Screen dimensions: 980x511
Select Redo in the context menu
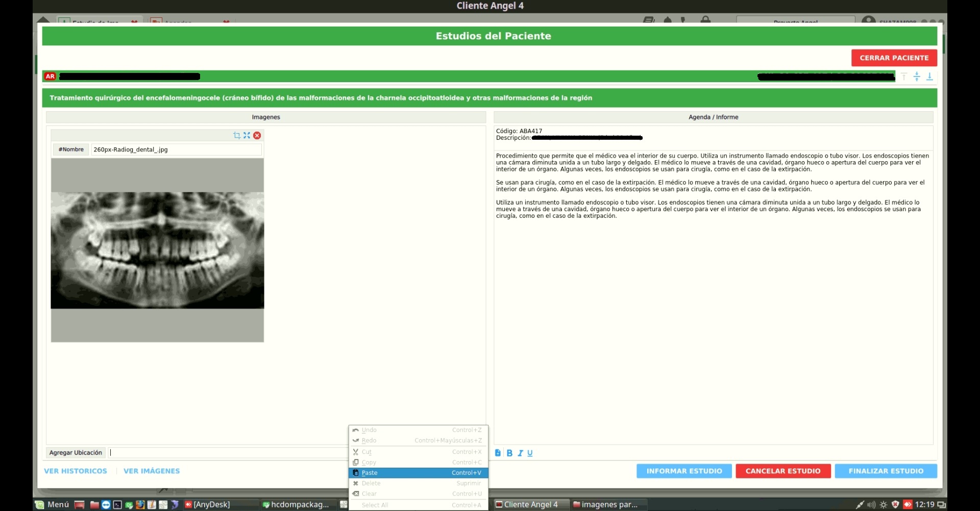point(419,441)
